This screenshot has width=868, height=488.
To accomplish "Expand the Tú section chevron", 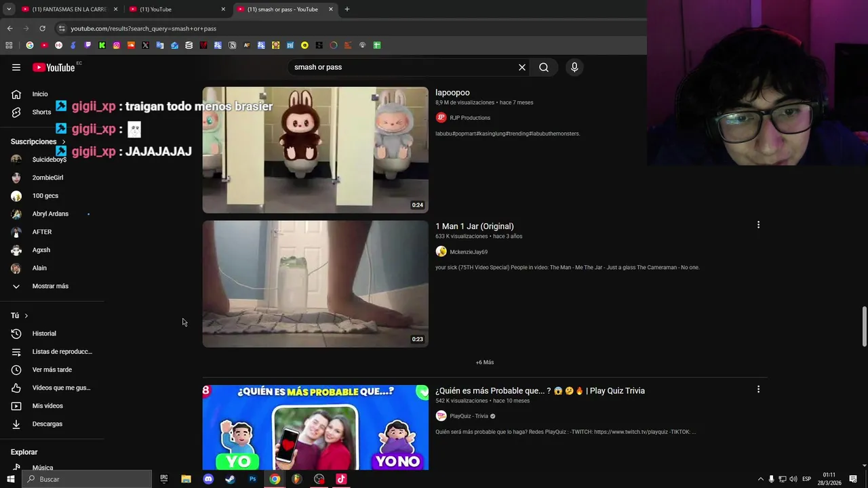I will coord(26,316).
